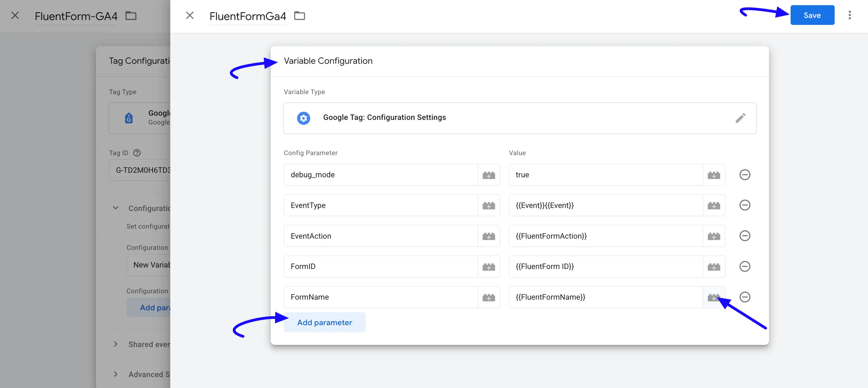Collapse the Configuration settings section in tag panel
The width and height of the screenshot is (868, 388).
[116, 208]
